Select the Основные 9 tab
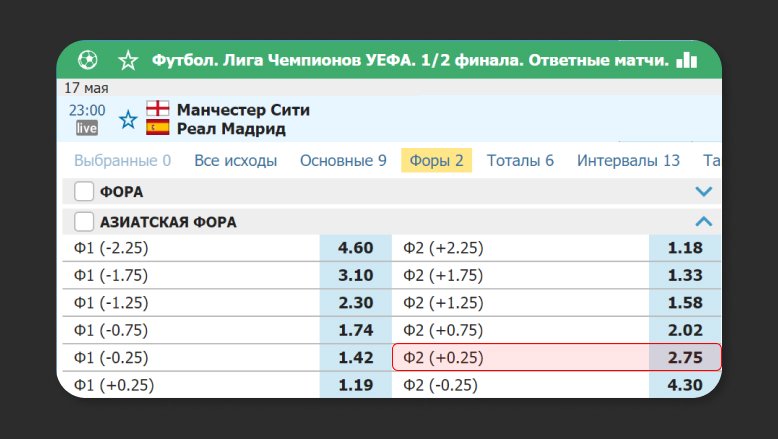The height and width of the screenshot is (439, 778). point(343,160)
